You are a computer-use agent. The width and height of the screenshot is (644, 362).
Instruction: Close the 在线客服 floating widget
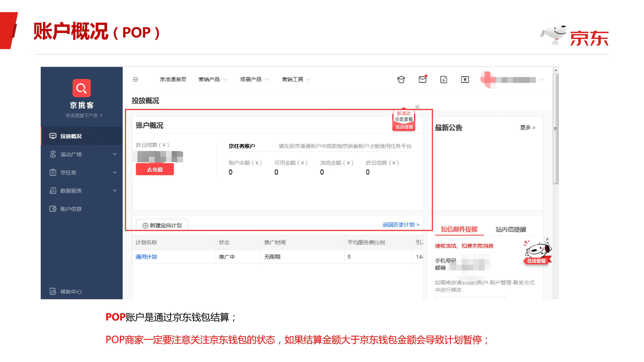(547, 239)
